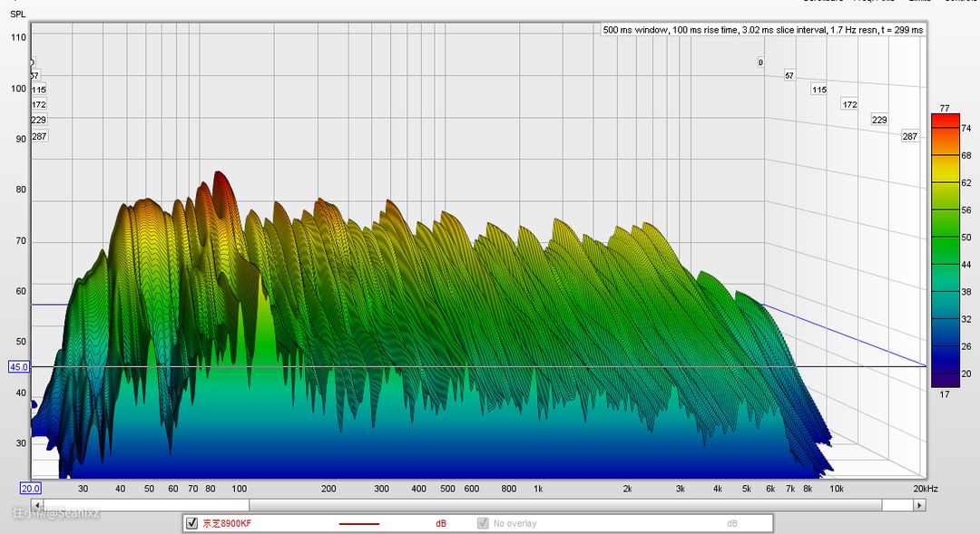Uncheck the 东芝8900KF trace checkbox
The width and height of the screenshot is (980, 534).
click(191, 523)
